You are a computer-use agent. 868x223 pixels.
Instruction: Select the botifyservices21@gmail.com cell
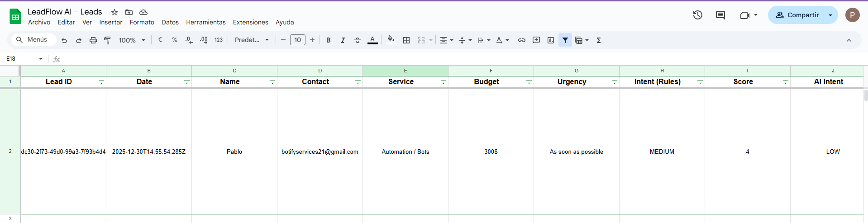[320, 152]
